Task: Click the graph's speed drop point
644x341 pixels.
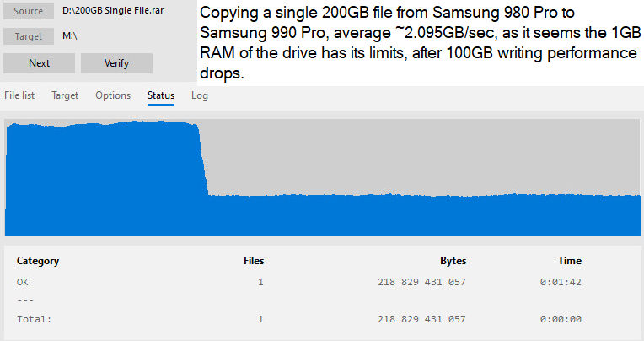Action: tap(203, 160)
